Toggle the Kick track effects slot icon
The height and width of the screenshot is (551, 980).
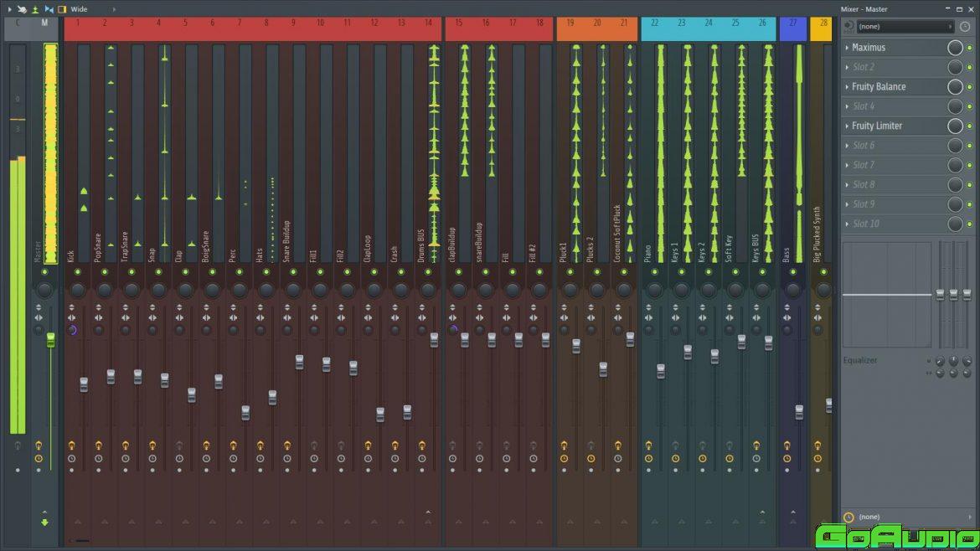coord(72,445)
